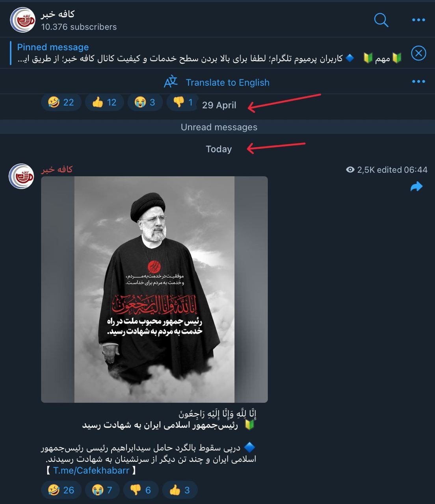Open the Pinned message preview

click(209, 53)
